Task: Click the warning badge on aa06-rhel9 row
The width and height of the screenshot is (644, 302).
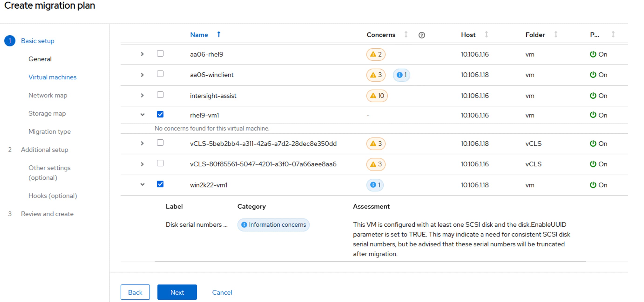Action: pos(376,54)
